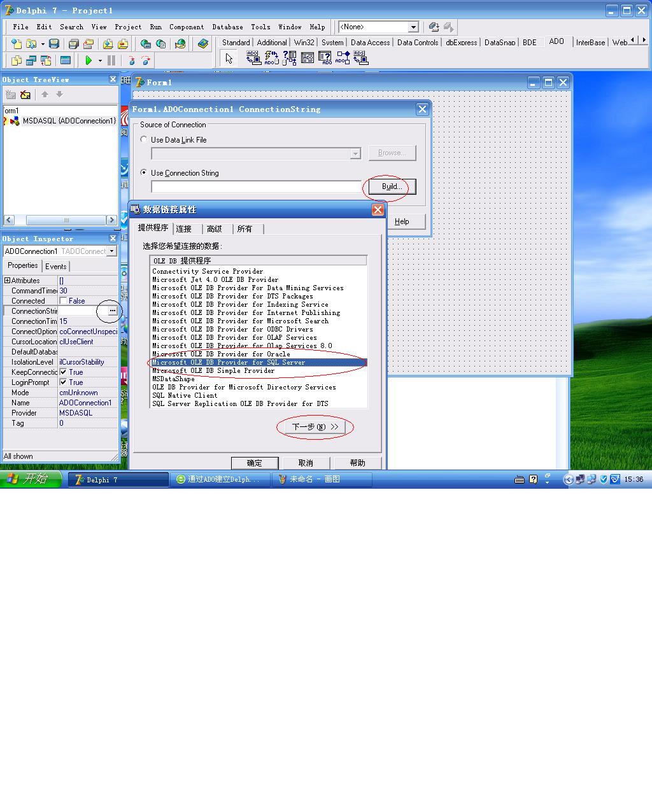Click the ConnectionString ellipsis button
Image resolution: width=652 pixels, height=812 pixels.
[113, 311]
